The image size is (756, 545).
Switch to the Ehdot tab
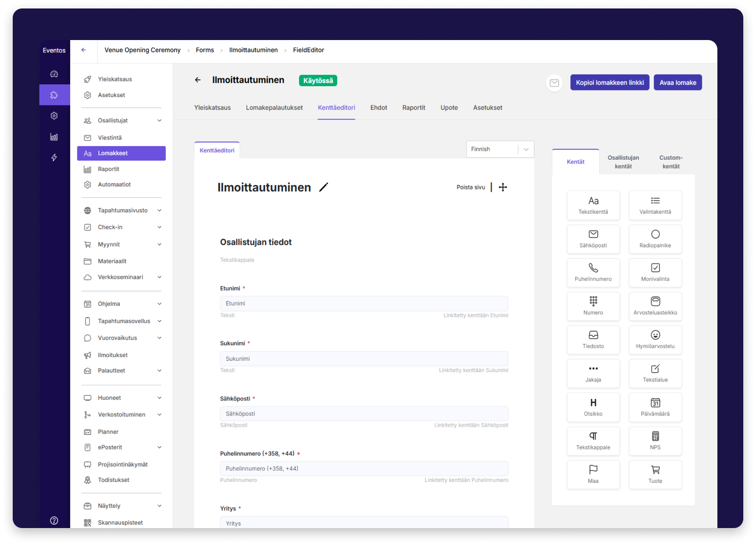click(378, 108)
